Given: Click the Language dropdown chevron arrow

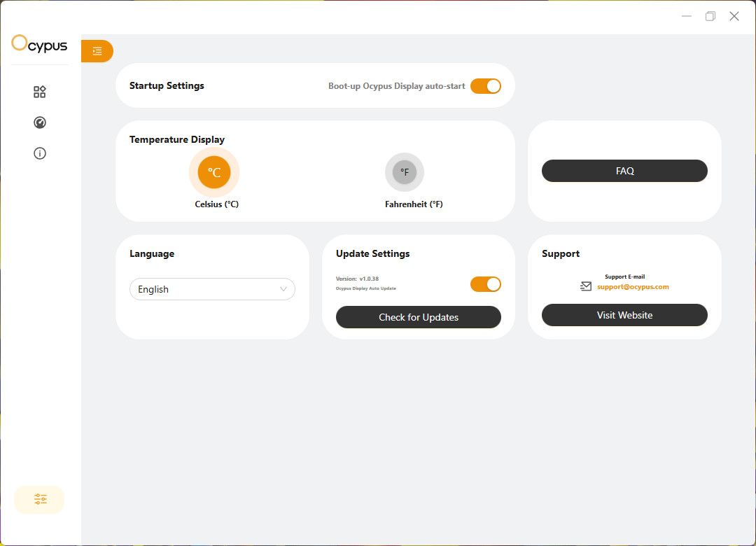Looking at the screenshot, I should pyautogui.click(x=283, y=289).
